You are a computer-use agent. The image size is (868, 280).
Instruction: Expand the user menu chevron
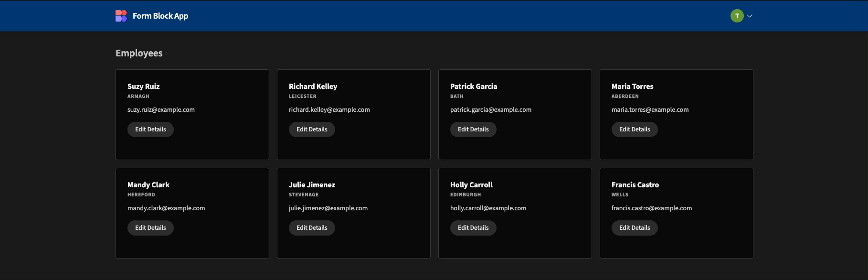750,16
